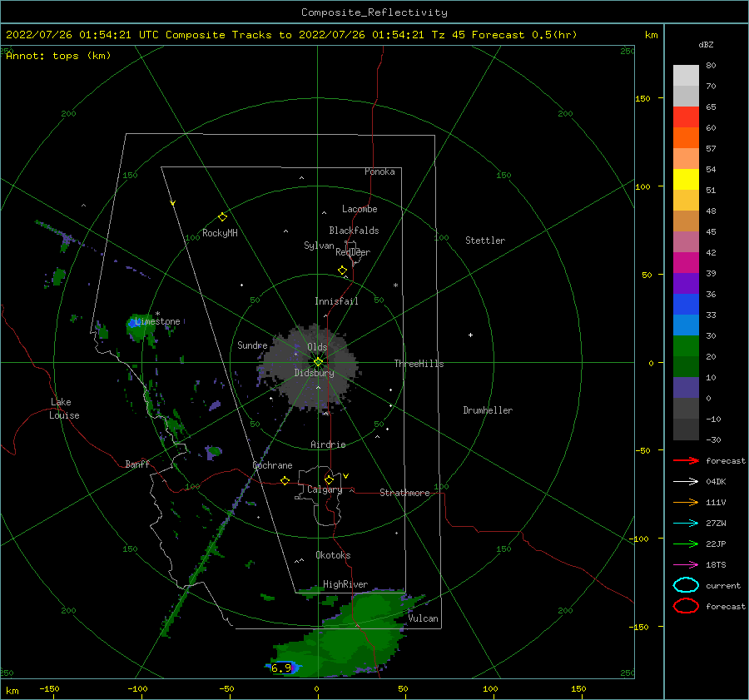Viewport: 749px width, 700px height.
Task: Click the Banff label
Action: 137,464
